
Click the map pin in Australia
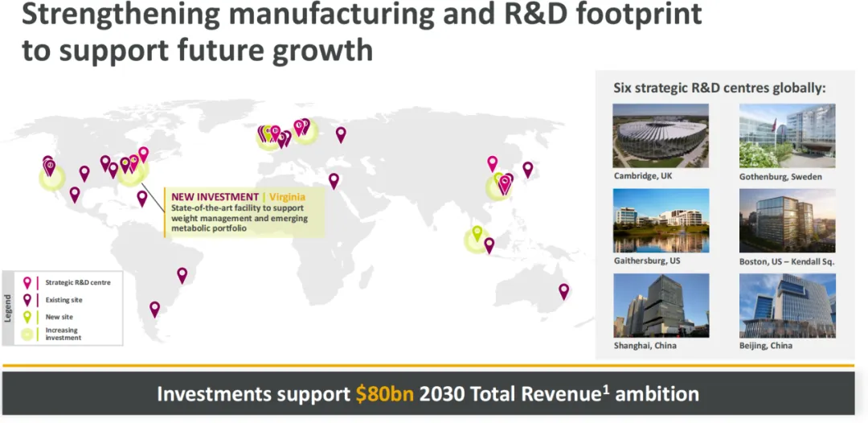click(x=564, y=290)
